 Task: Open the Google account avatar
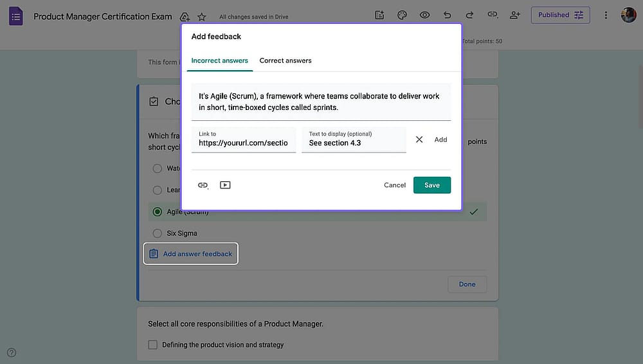click(628, 15)
